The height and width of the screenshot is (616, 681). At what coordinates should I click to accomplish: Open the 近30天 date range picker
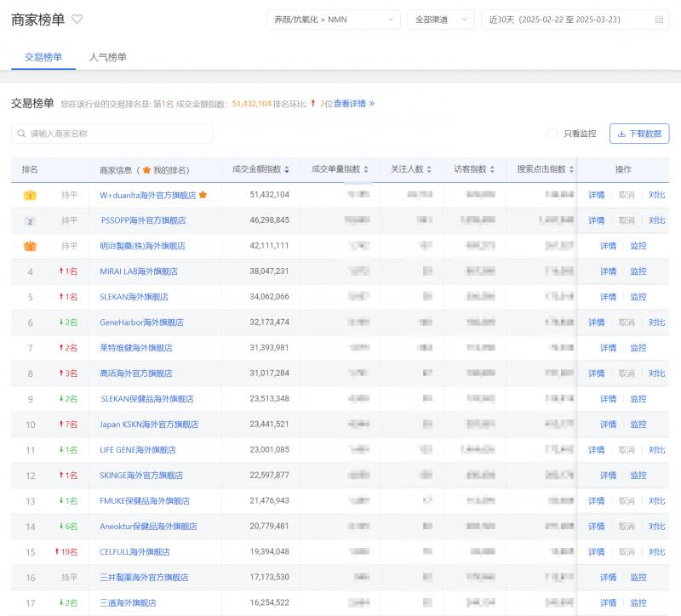575,20
